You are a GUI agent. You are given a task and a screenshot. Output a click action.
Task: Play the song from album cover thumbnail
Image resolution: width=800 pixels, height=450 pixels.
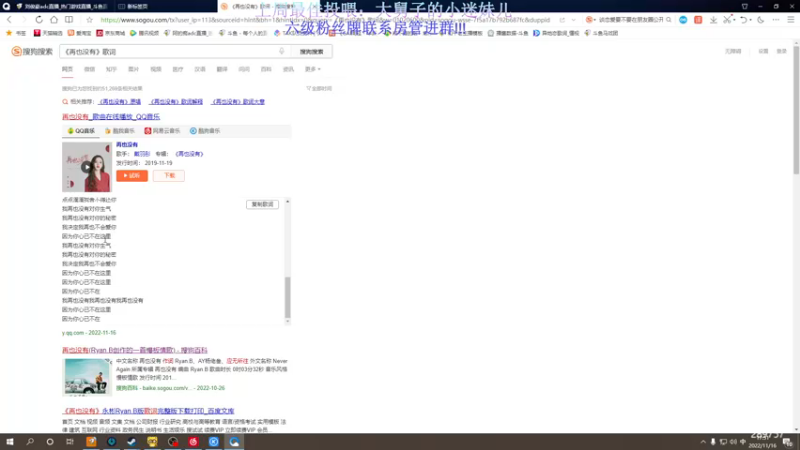tap(87, 167)
